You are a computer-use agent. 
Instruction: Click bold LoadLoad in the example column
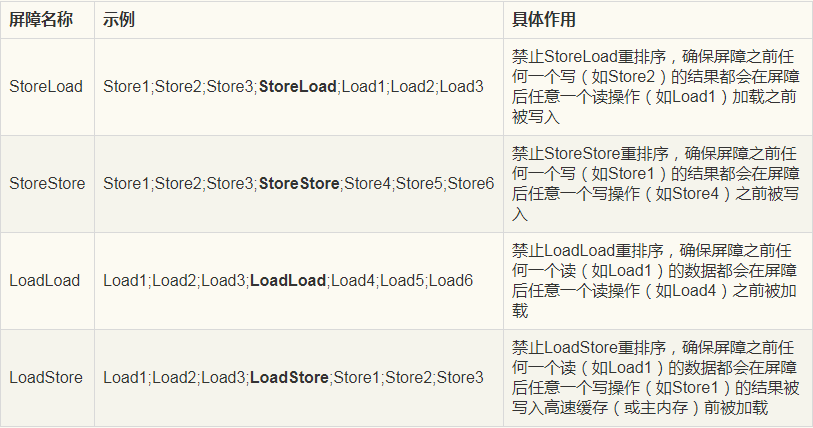tap(288, 280)
